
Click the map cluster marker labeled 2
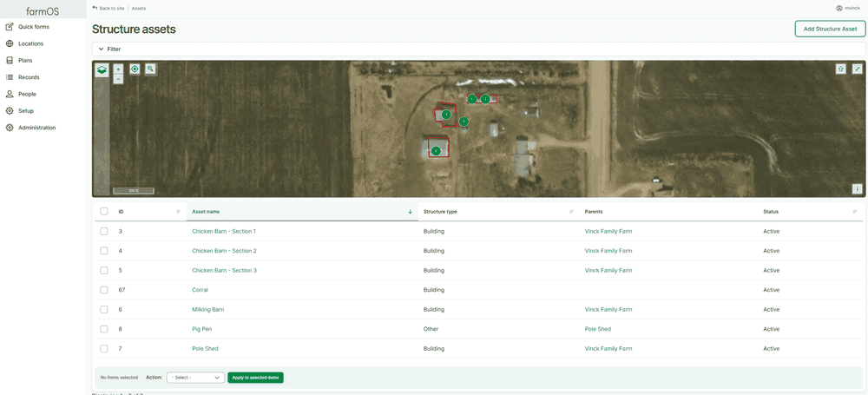[x=436, y=151]
